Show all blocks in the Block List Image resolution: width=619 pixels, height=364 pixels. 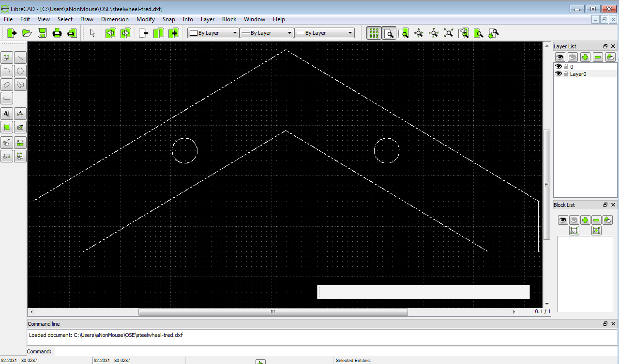pos(562,220)
